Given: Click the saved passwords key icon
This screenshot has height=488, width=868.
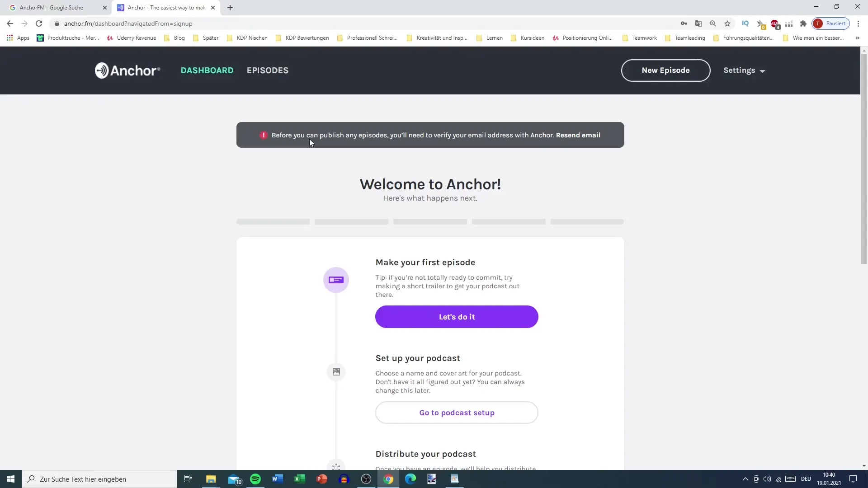Looking at the screenshot, I should click(684, 23).
